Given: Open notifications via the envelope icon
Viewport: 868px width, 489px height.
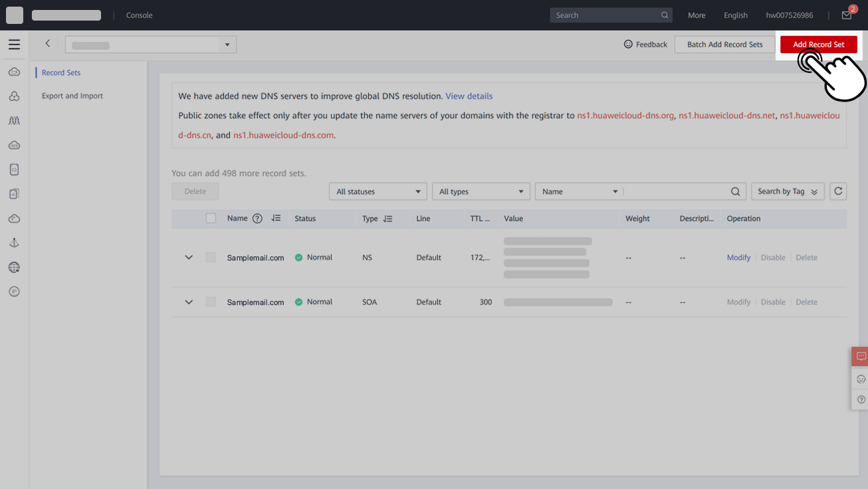Looking at the screenshot, I should coord(845,15).
